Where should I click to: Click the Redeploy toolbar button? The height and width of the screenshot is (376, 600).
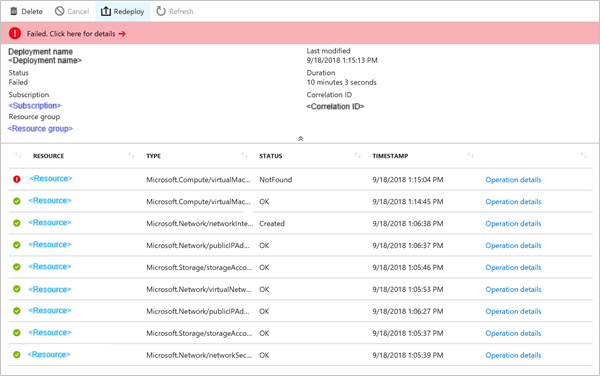click(122, 11)
